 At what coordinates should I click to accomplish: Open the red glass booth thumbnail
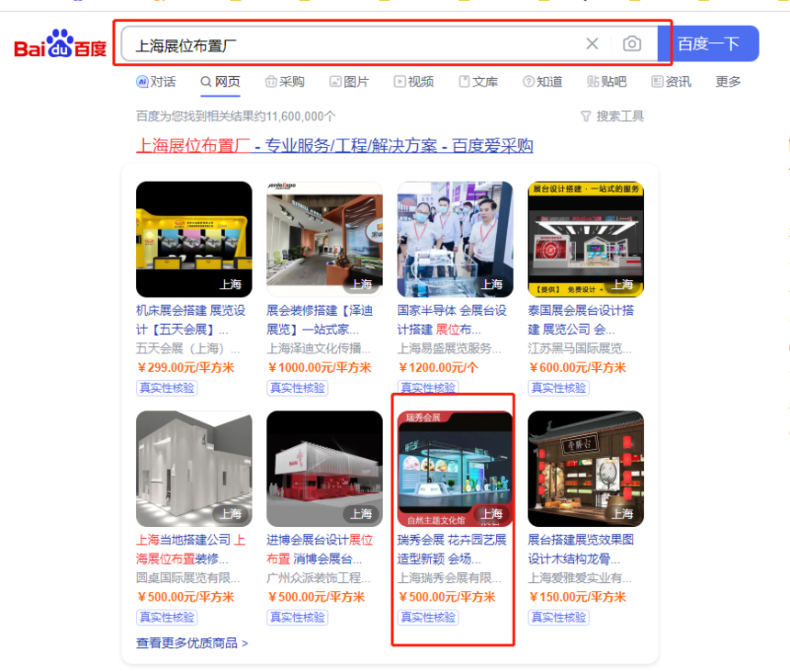pyautogui.click(x=324, y=468)
